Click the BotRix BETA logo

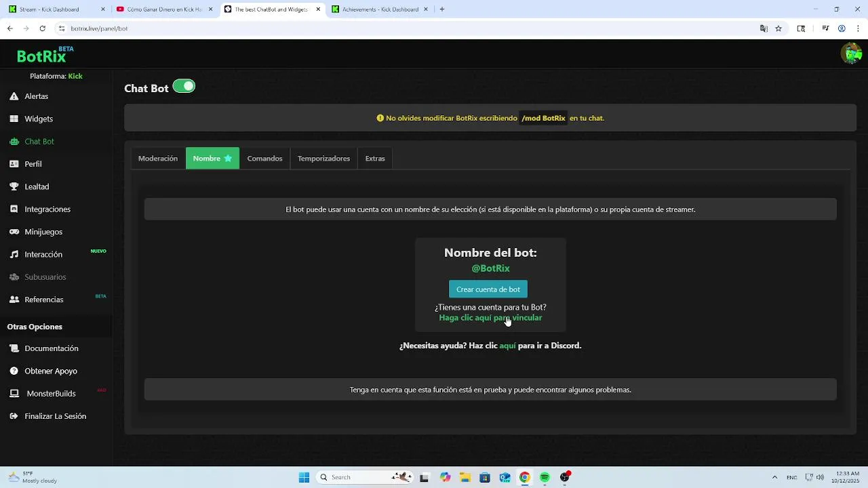(x=45, y=55)
